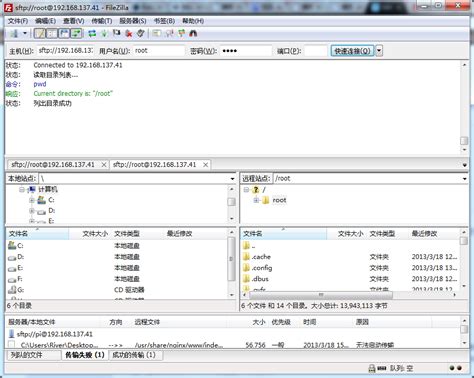Click the synchronized browsing icon

click(181, 33)
